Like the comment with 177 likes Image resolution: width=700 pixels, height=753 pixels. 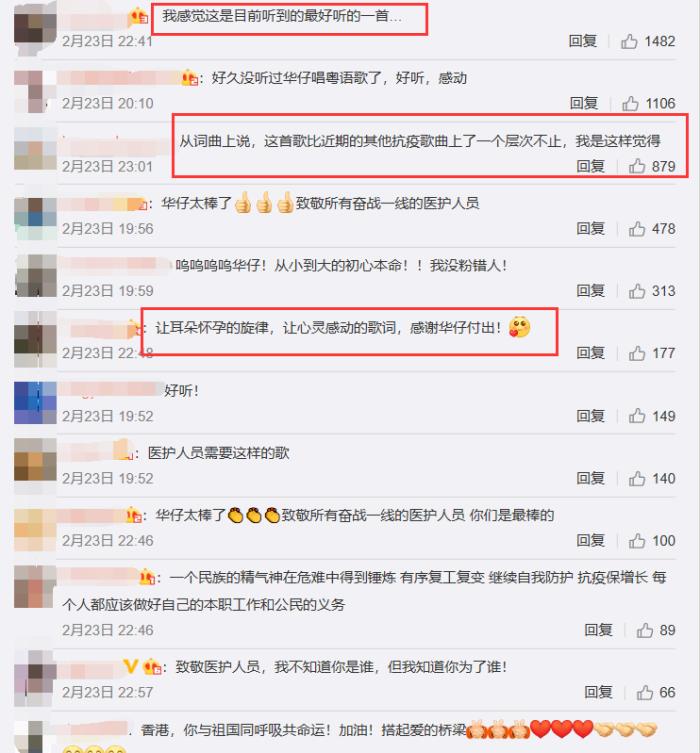(x=637, y=353)
